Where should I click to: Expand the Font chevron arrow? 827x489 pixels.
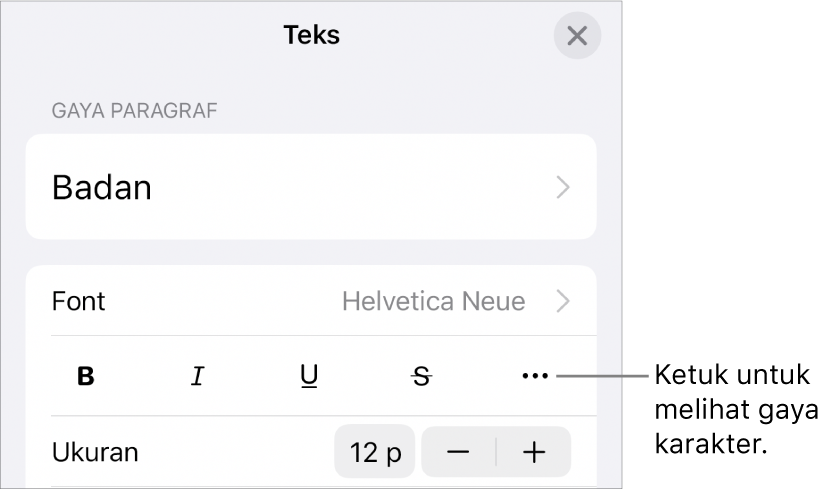(x=563, y=301)
